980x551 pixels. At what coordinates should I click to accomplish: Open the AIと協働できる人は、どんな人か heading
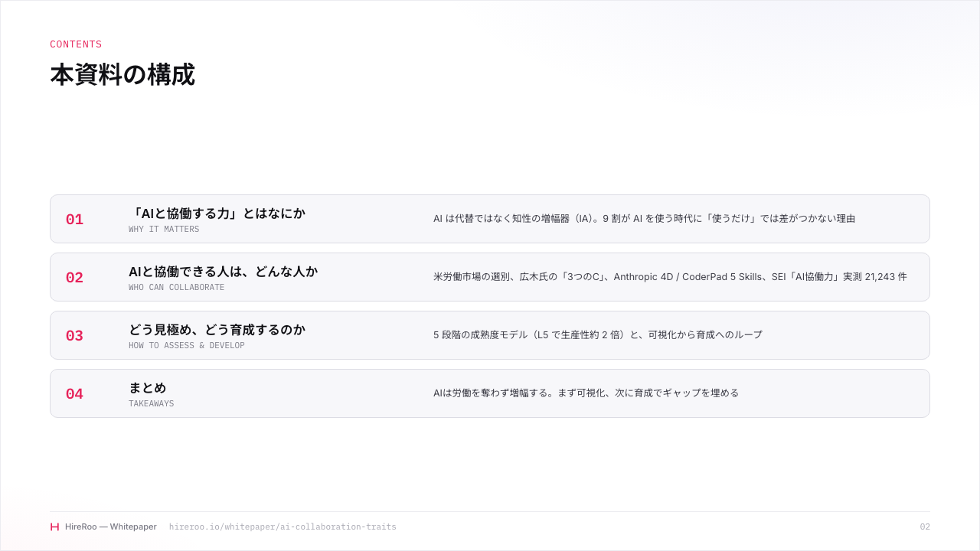click(223, 272)
